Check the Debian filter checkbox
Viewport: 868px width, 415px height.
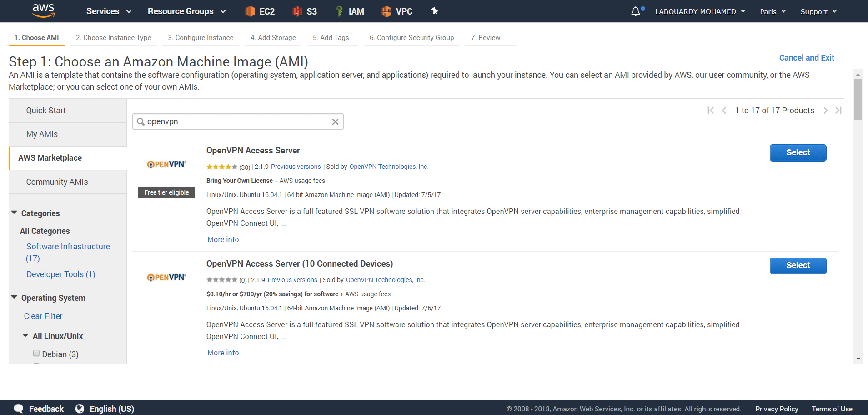[36, 354]
